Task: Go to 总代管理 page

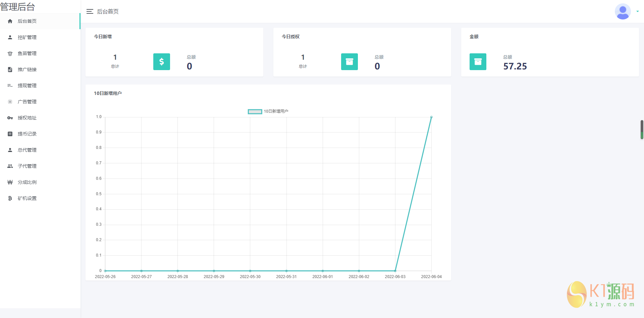Action: [40, 150]
